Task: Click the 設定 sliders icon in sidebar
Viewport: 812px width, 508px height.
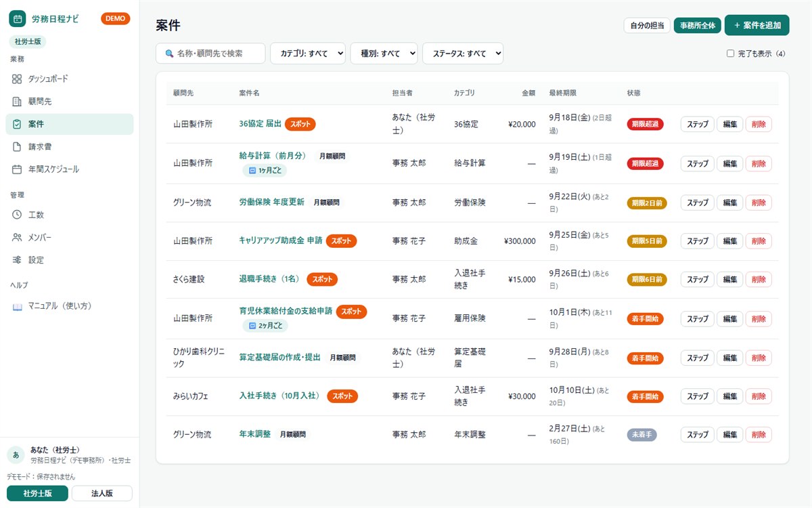Action: (17, 260)
